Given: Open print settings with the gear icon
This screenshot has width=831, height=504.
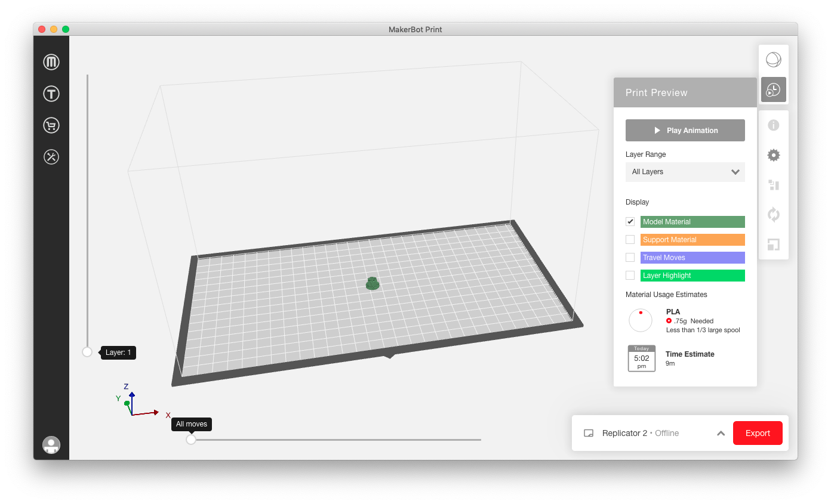Looking at the screenshot, I should (773, 154).
